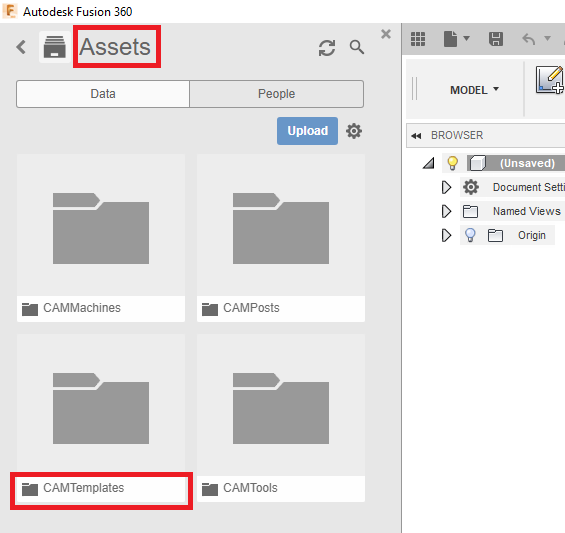Click the Document Settings gear icon
The width and height of the screenshot is (565, 533).
(471, 187)
